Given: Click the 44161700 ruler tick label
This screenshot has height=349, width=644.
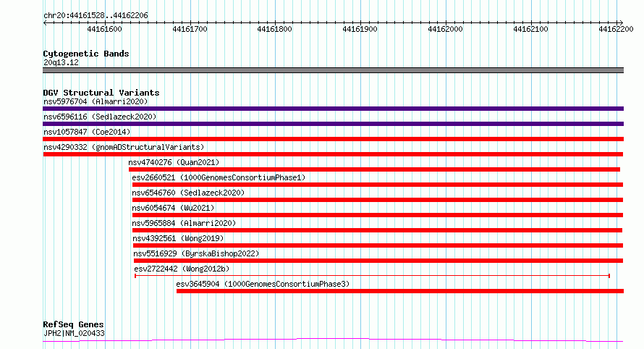Looking at the screenshot, I should pyautogui.click(x=190, y=29).
